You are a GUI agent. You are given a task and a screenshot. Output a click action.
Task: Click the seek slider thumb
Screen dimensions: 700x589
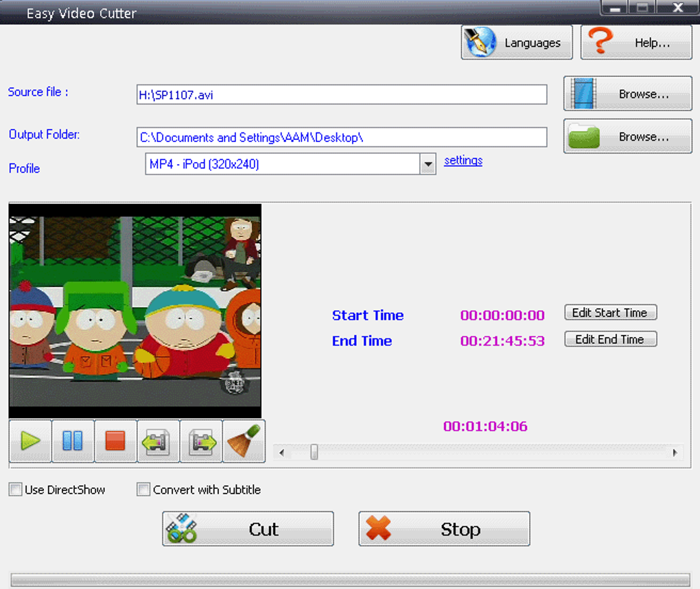(314, 452)
